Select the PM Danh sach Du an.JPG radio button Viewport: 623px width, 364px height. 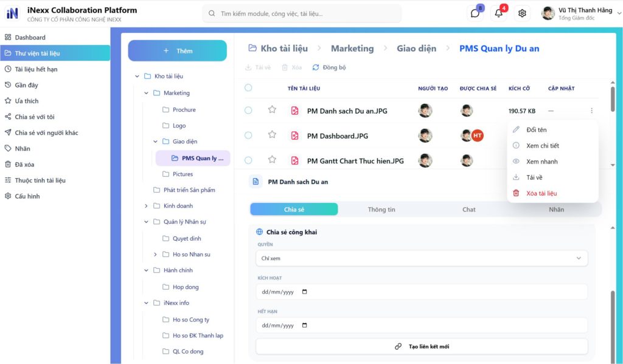[x=248, y=111]
